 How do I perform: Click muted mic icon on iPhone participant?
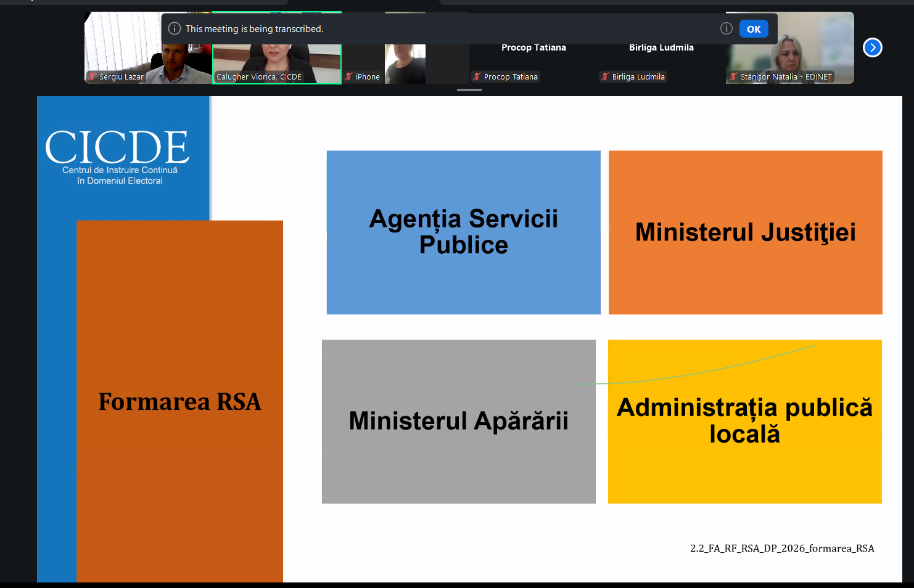[349, 76]
